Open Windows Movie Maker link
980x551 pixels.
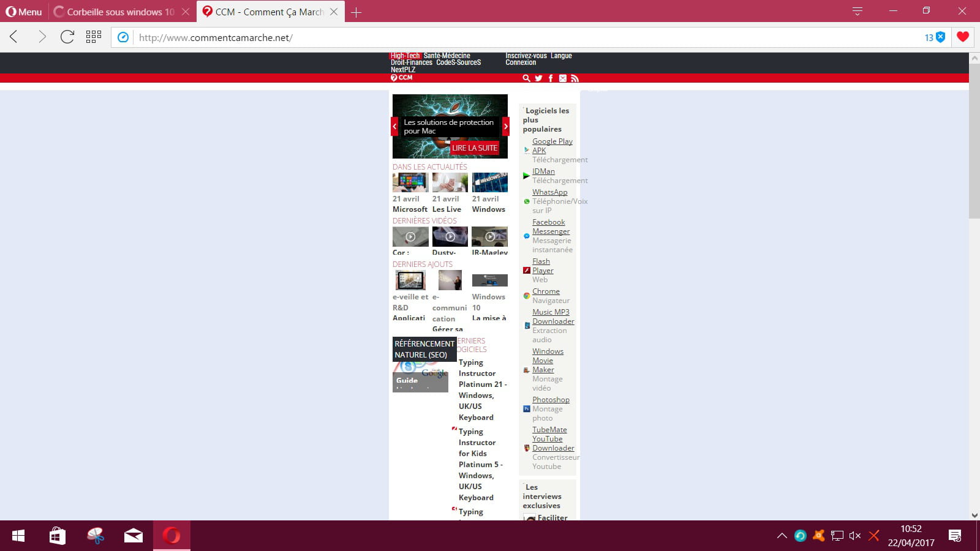click(x=548, y=361)
